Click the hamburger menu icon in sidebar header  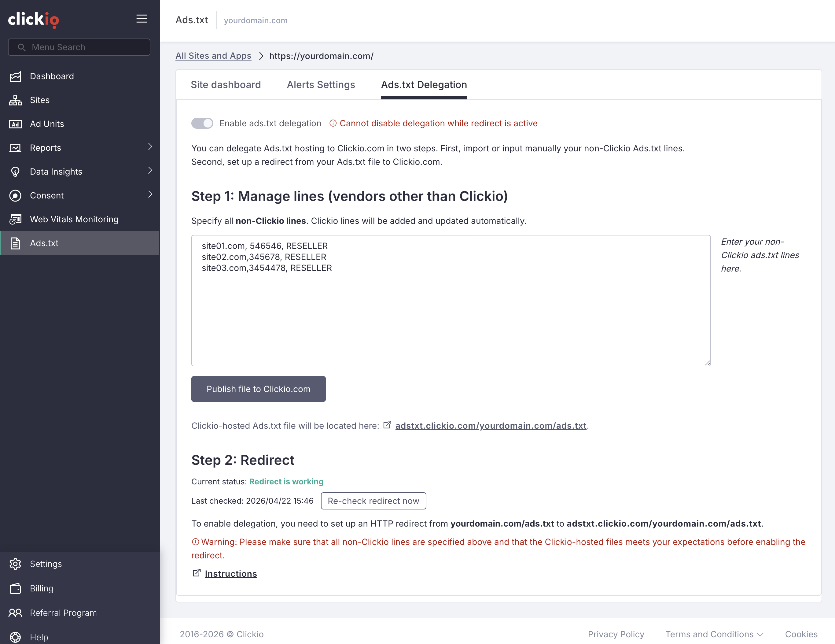[x=142, y=19]
